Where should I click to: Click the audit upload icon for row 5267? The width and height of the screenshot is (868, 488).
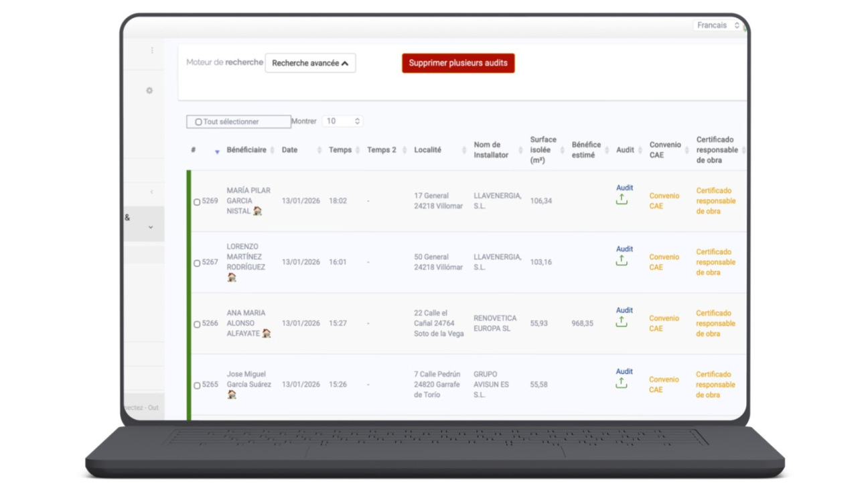622,261
